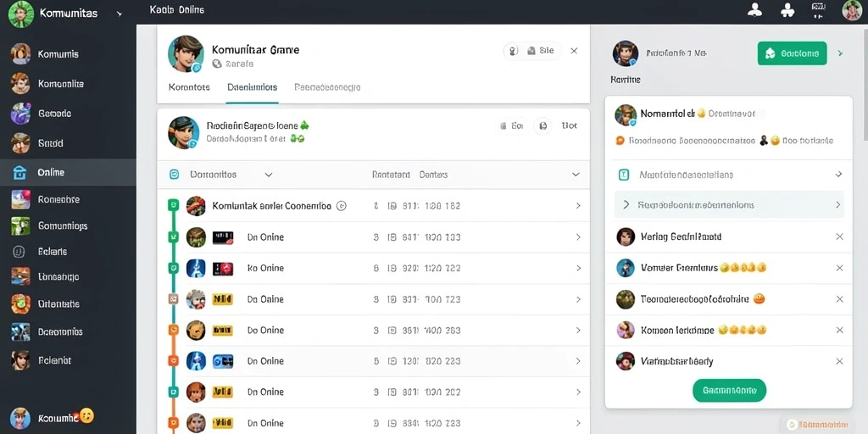This screenshot has height=434, width=868.
Task: Click the Kaola Online title in top bar
Action: click(x=176, y=9)
